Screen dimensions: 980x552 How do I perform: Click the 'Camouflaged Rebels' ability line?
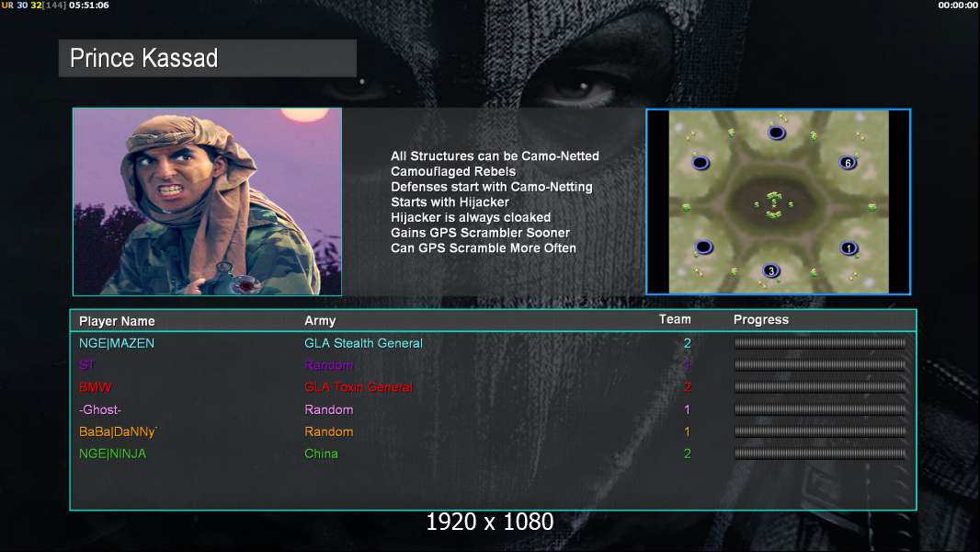point(453,171)
